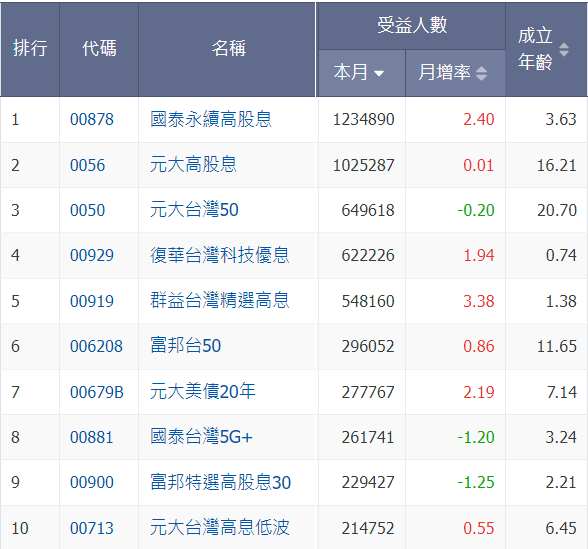Open 元大高股息 fund page
This screenshot has width=588, height=549.
(x=193, y=165)
